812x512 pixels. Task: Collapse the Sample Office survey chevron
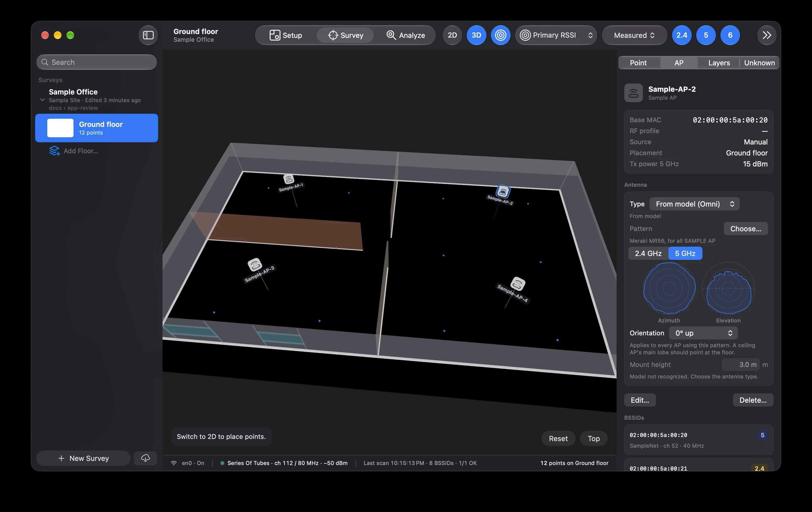click(43, 100)
